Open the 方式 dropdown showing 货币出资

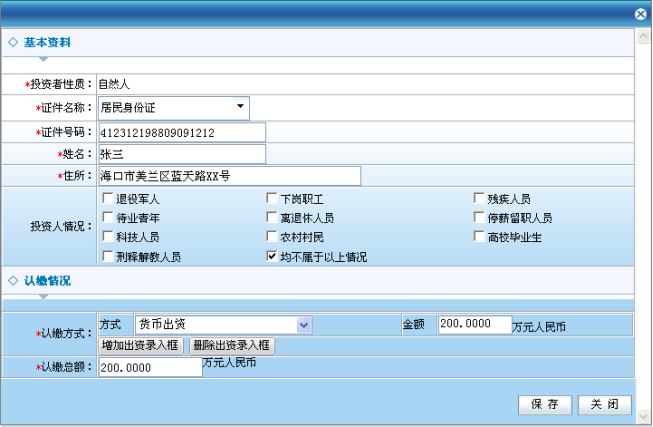(x=223, y=324)
